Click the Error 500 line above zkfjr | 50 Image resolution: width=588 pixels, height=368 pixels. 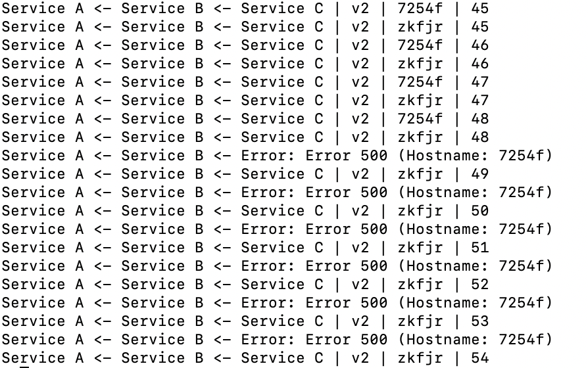(x=277, y=193)
